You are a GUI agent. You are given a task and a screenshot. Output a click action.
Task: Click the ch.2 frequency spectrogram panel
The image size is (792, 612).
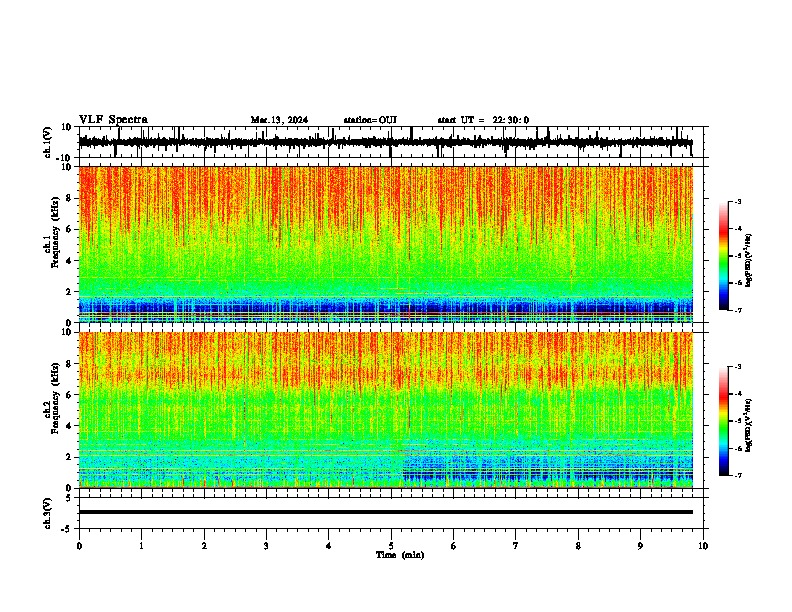coord(386,410)
